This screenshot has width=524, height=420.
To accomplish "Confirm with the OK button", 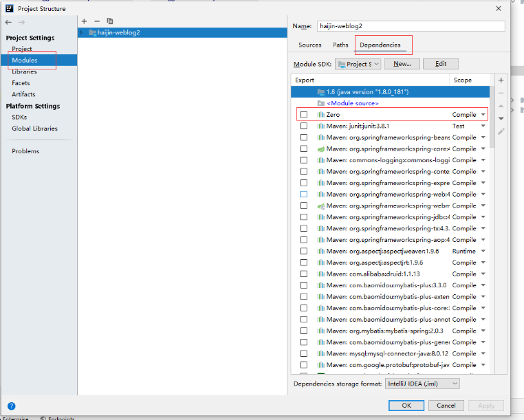I will coord(406,406).
